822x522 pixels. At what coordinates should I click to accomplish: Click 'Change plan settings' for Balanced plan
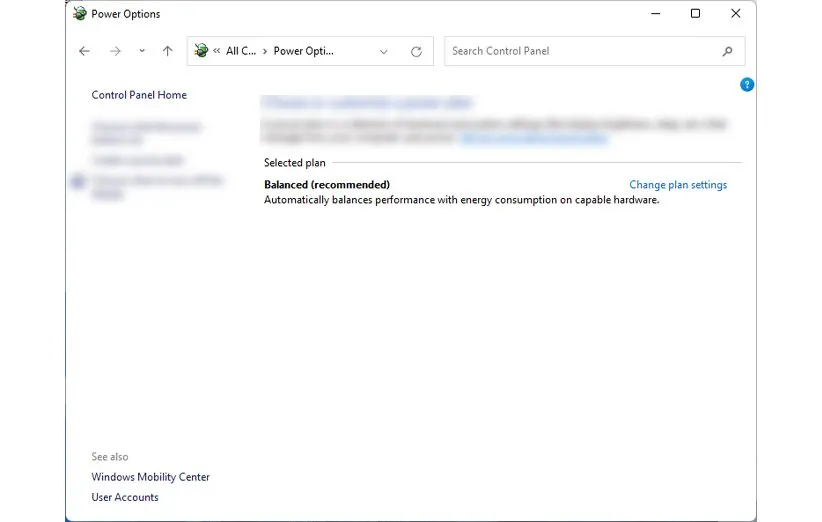(x=678, y=185)
